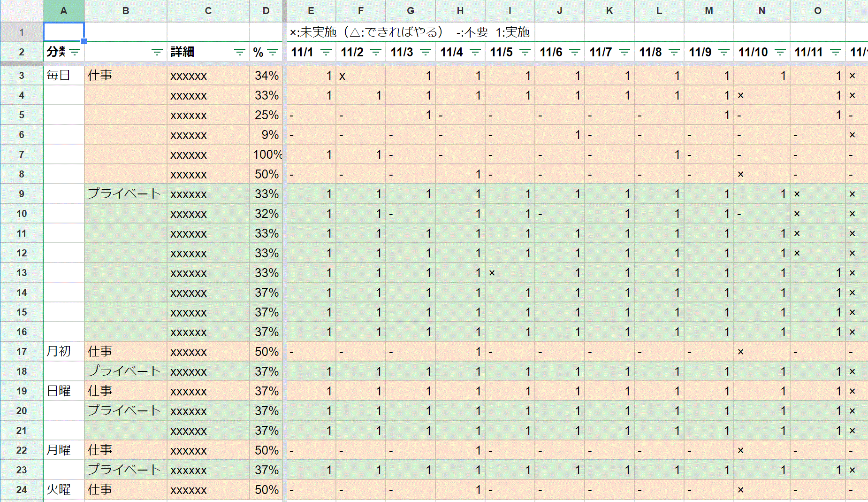Open filter menu for 詳細 column

(240, 52)
